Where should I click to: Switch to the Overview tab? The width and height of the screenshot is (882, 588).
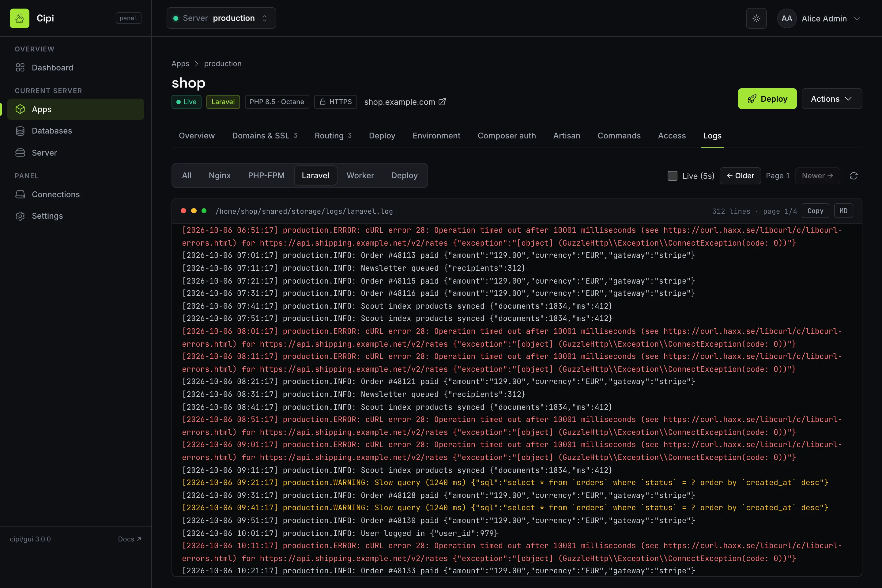tap(197, 136)
